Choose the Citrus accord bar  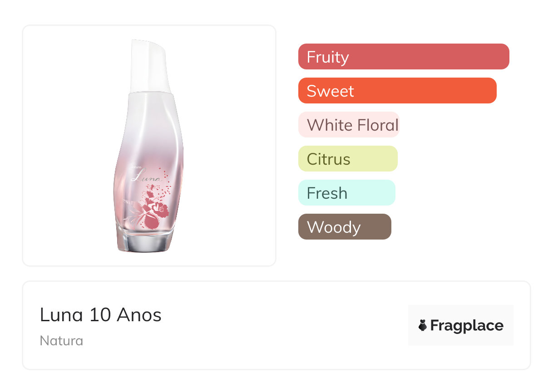tap(347, 159)
